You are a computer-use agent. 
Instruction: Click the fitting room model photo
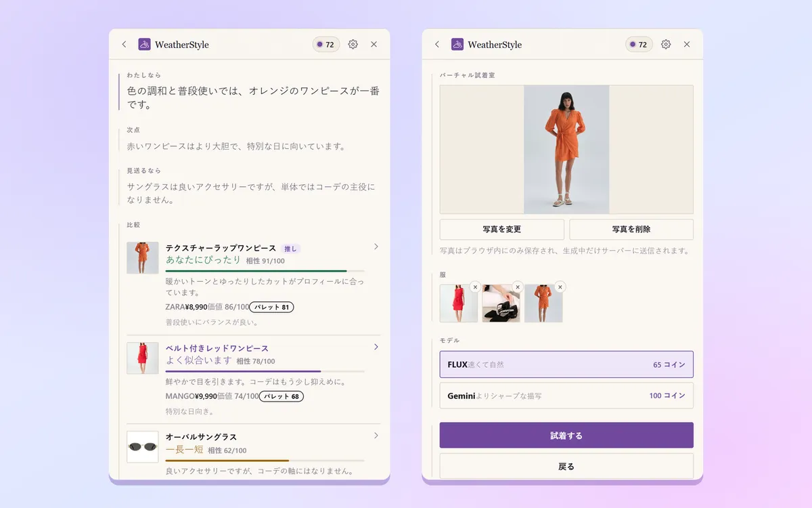(x=566, y=149)
